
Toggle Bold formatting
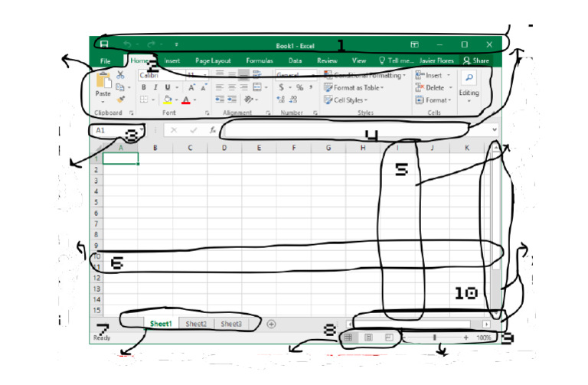(144, 88)
